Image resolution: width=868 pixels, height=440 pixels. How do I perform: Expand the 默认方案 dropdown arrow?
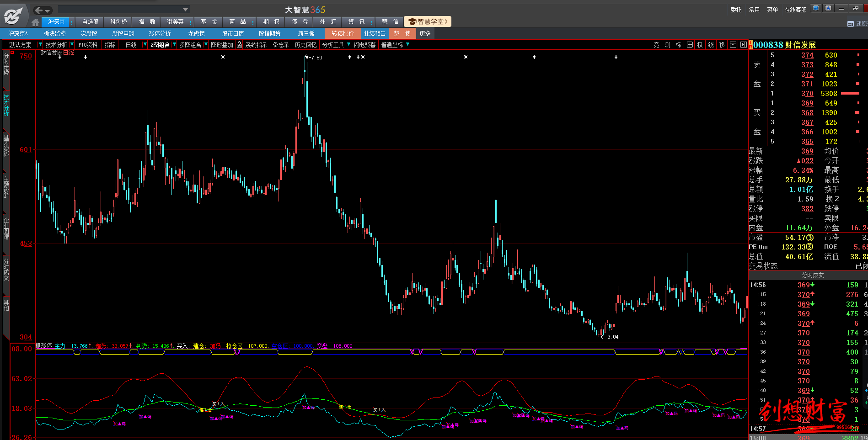pos(40,44)
